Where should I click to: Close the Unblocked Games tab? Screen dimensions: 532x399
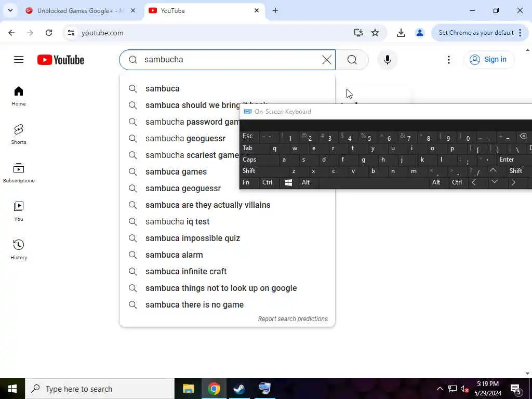tap(133, 10)
